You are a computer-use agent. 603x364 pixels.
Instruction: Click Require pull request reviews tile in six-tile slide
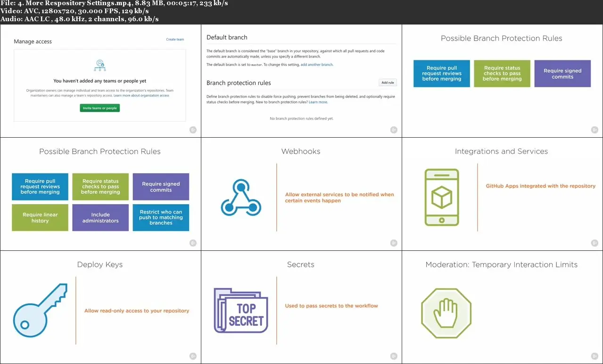(x=40, y=187)
